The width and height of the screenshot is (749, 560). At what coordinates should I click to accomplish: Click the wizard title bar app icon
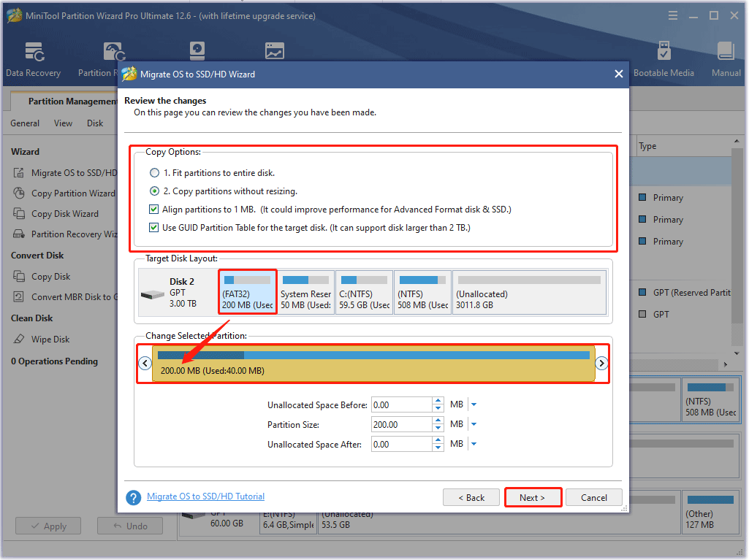(129, 74)
